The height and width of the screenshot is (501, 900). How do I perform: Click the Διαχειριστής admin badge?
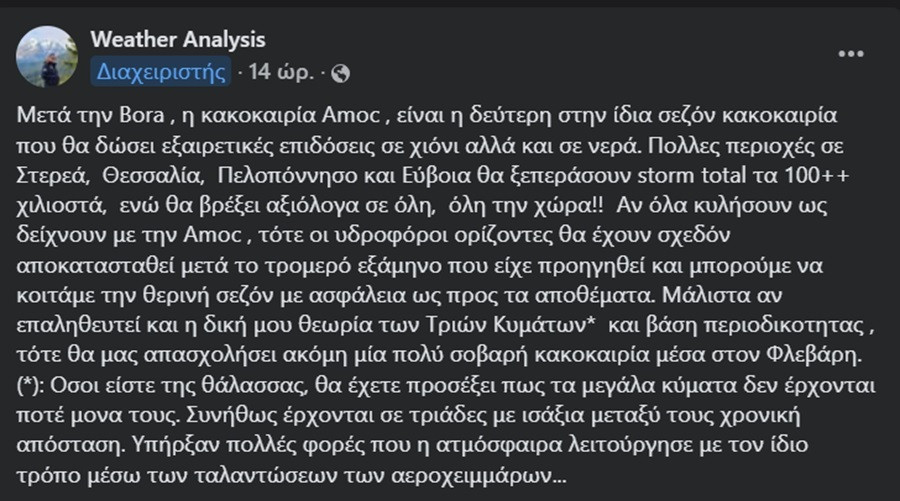[161, 72]
